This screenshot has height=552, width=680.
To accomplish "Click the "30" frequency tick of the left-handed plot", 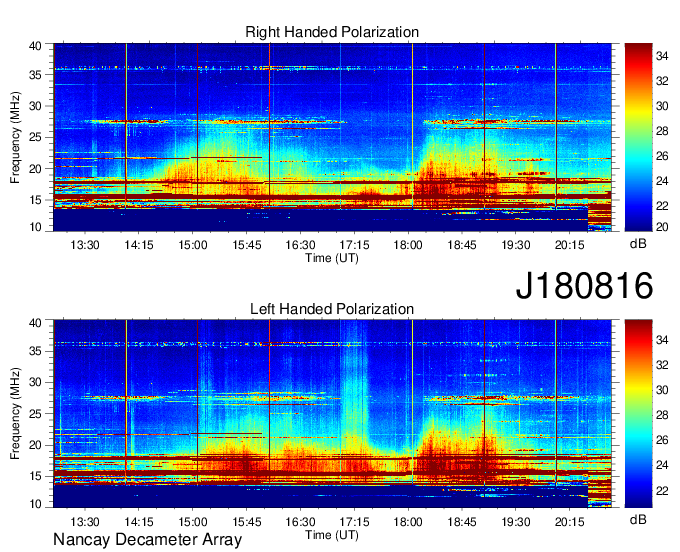I will tap(35, 382).
